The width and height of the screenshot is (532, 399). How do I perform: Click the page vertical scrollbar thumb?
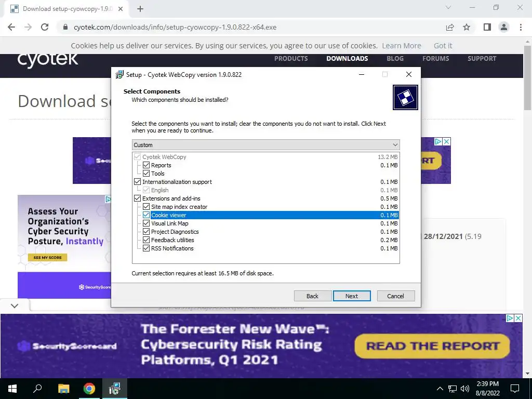click(527, 77)
